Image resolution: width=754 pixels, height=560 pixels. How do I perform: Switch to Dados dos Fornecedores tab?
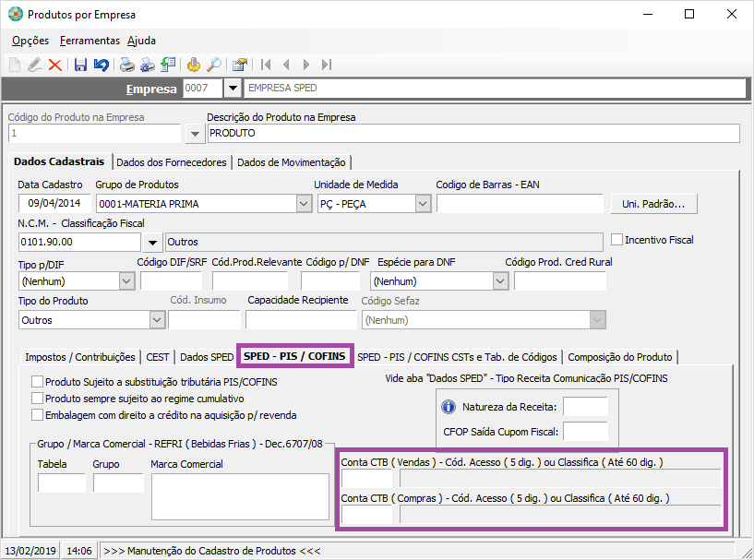(x=172, y=162)
